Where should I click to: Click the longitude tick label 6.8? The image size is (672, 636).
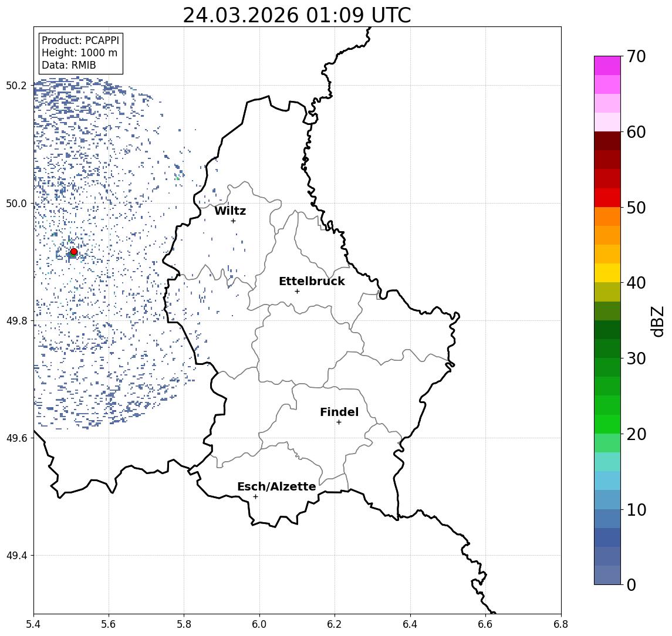click(561, 624)
